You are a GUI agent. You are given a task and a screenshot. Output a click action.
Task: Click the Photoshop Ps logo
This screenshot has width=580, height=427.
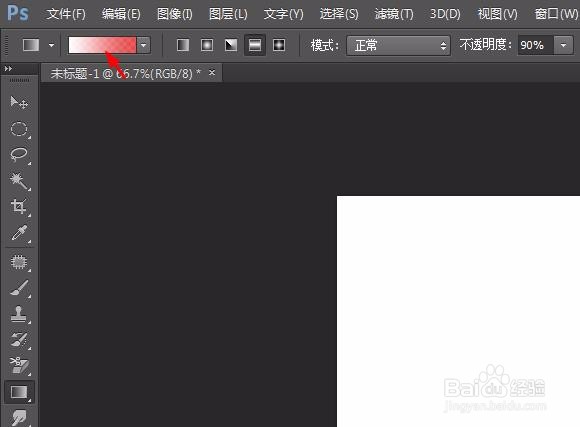[18, 13]
